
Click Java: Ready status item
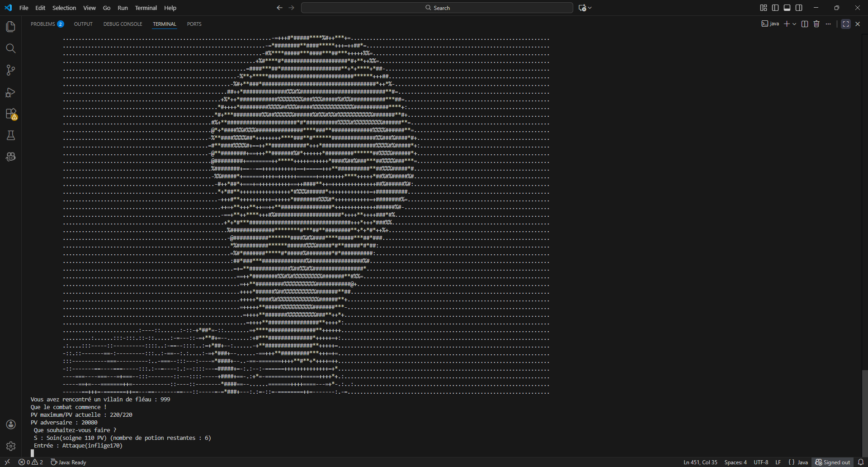[68, 462]
